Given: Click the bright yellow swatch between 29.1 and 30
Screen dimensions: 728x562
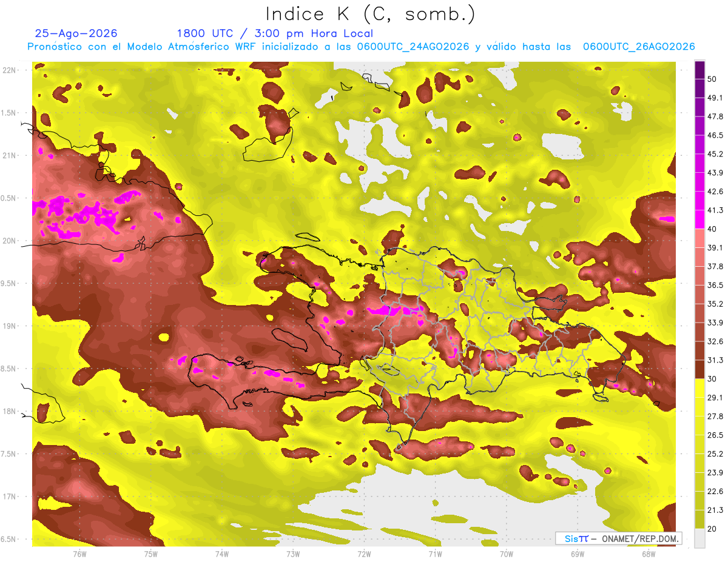Looking at the screenshot, I should (699, 388).
